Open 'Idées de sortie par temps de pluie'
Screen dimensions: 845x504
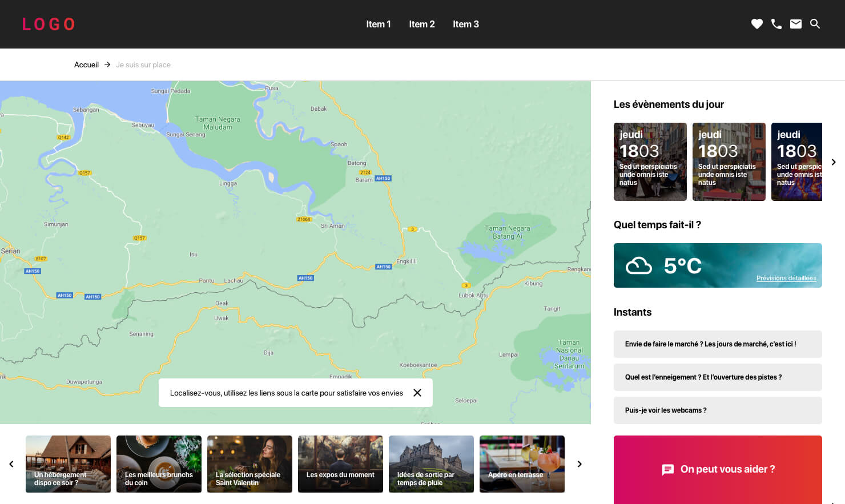(431, 464)
